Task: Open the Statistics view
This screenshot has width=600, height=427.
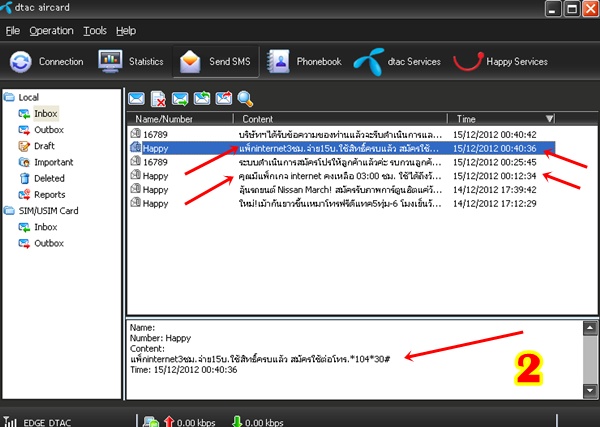Action: point(130,62)
